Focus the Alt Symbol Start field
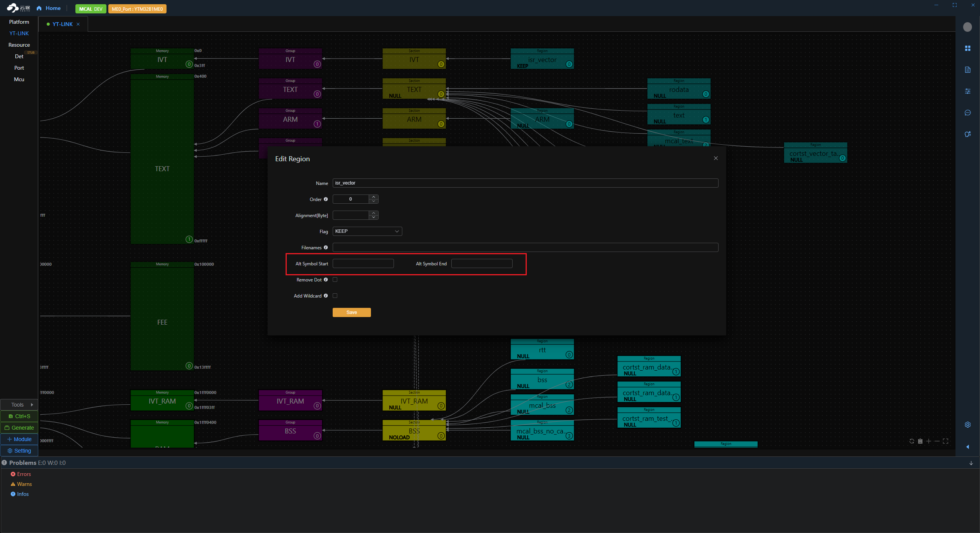The height and width of the screenshot is (533, 980). point(363,263)
